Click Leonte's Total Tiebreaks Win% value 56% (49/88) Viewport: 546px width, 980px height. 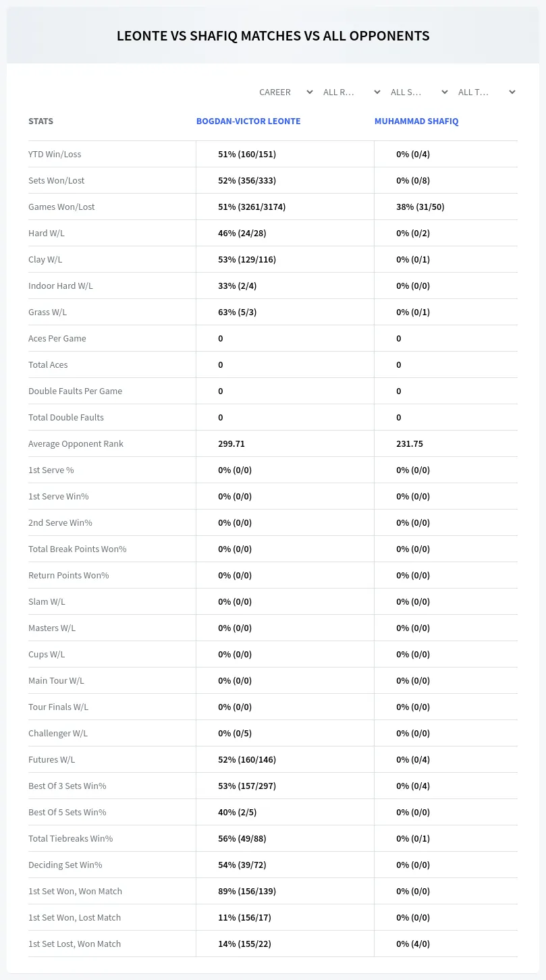coord(242,838)
